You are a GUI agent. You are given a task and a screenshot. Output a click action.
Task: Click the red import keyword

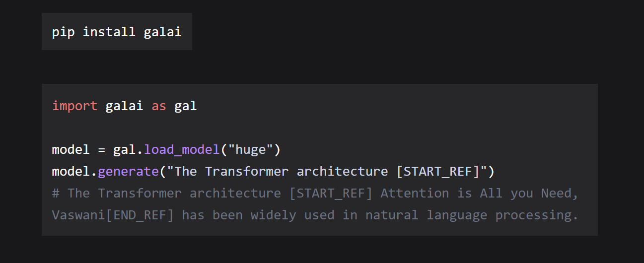click(75, 106)
